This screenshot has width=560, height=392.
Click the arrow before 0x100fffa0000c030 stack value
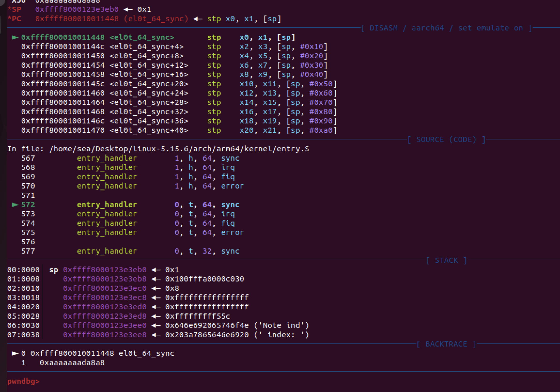(156, 279)
